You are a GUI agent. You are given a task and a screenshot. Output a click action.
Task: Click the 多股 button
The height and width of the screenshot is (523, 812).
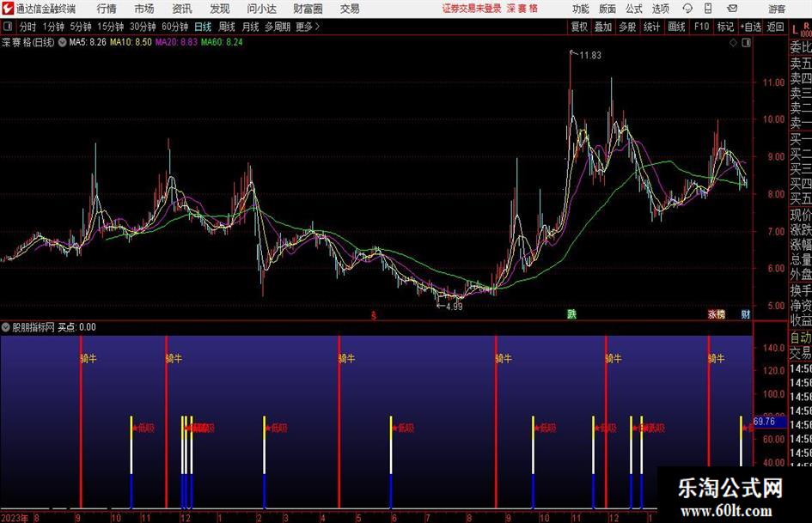pos(627,27)
